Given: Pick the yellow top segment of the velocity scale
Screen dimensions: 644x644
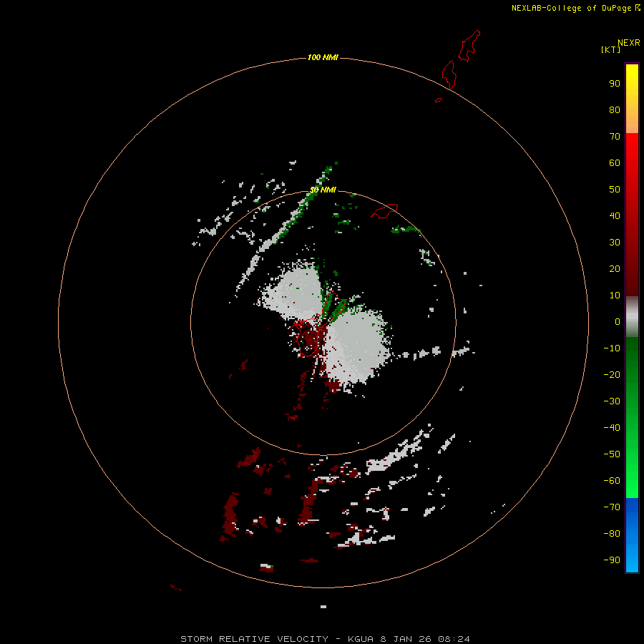Looking at the screenshot, I should click(x=632, y=99).
